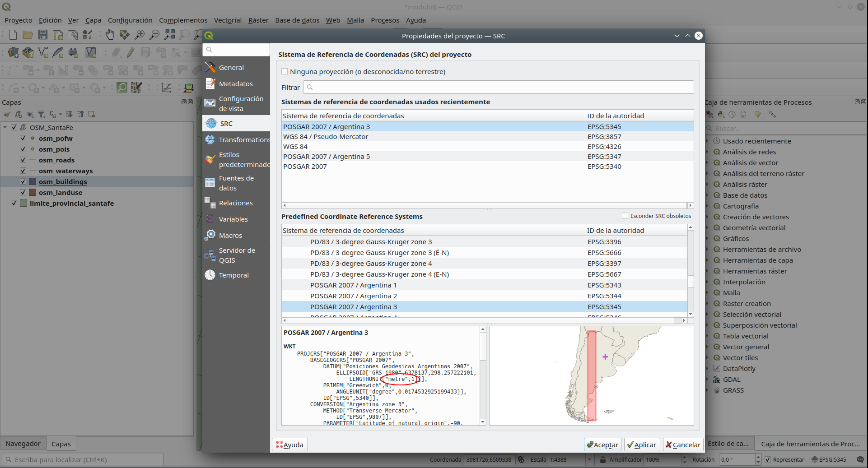Click the Ayuda button
Viewport: 868px width, 468px height.
point(290,445)
